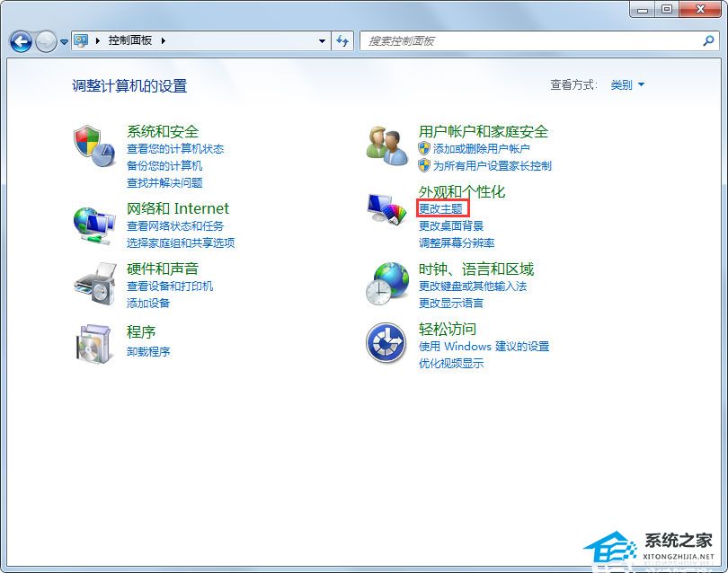Open the 类别 view-by dropdown

(627, 85)
